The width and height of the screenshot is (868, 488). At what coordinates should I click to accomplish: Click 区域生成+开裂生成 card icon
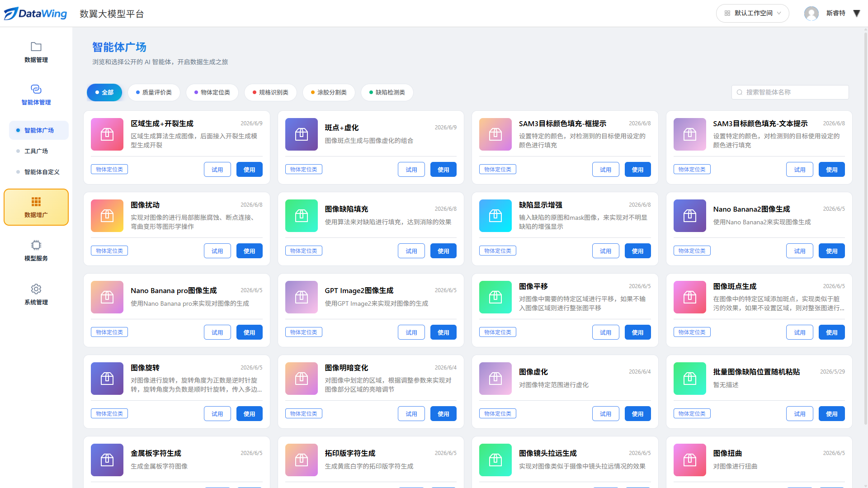(107, 134)
